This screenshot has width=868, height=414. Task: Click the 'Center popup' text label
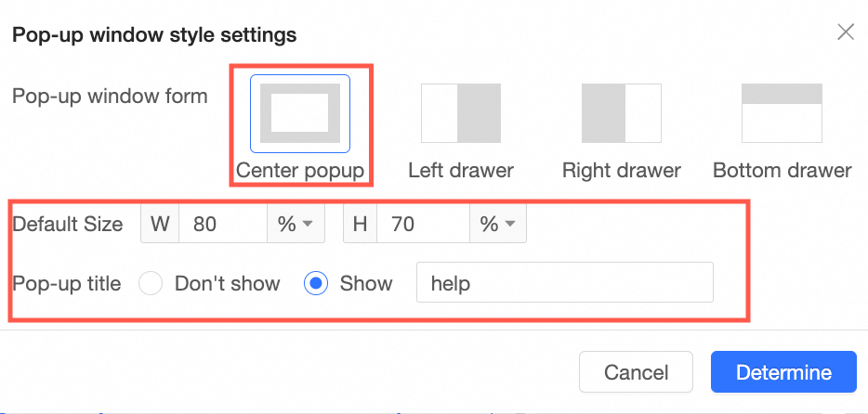click(x=300, y=170)
